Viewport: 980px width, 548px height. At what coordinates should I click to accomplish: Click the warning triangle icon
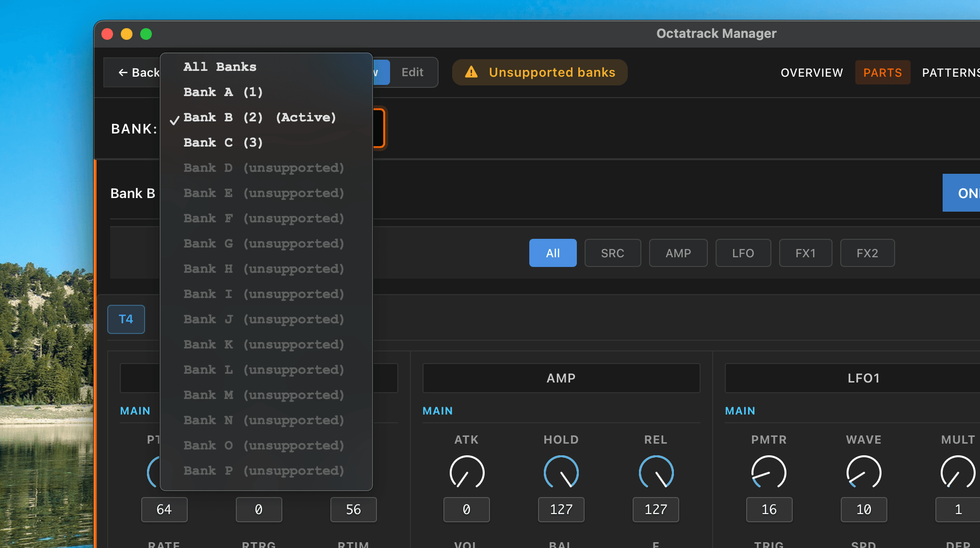(x=472, y=72)
